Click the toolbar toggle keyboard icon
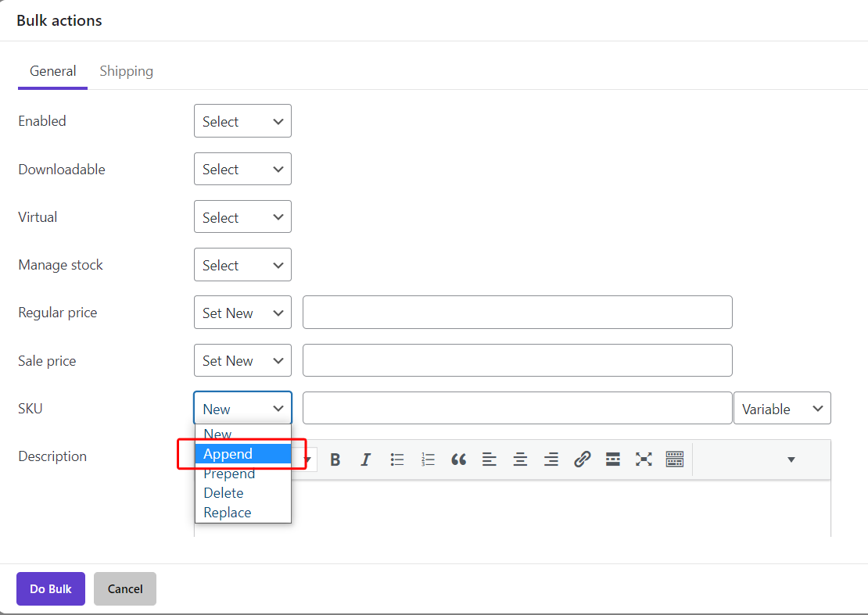 coord(675,459)
